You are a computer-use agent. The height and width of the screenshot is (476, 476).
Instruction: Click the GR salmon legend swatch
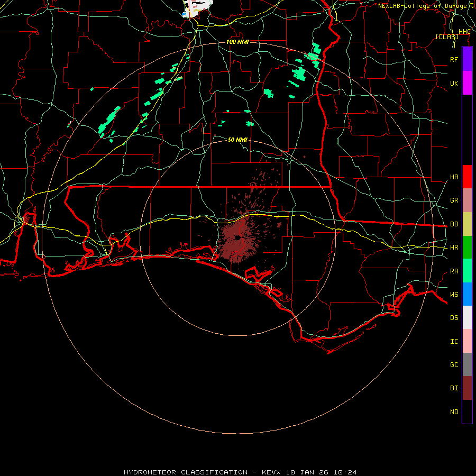pyautogui.click(x=467, y=200)
